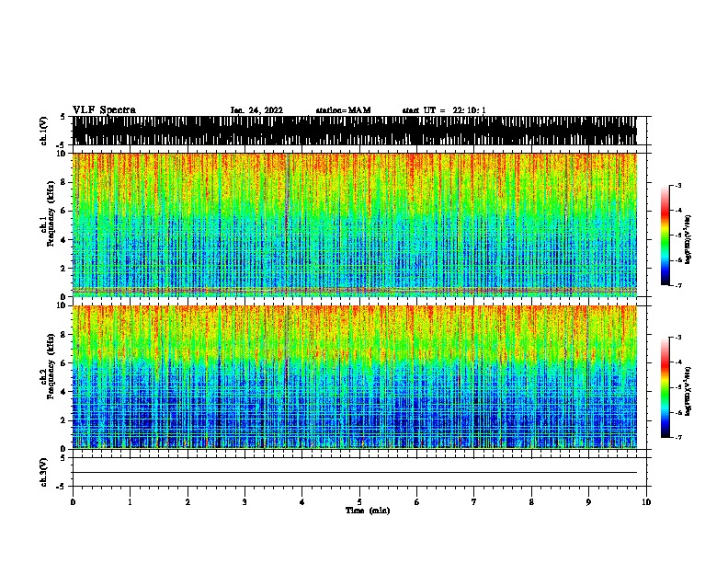728x563 pixels.
Task: Click the "-5" label on ch.2 colorbar
Action: click(678, 387)
